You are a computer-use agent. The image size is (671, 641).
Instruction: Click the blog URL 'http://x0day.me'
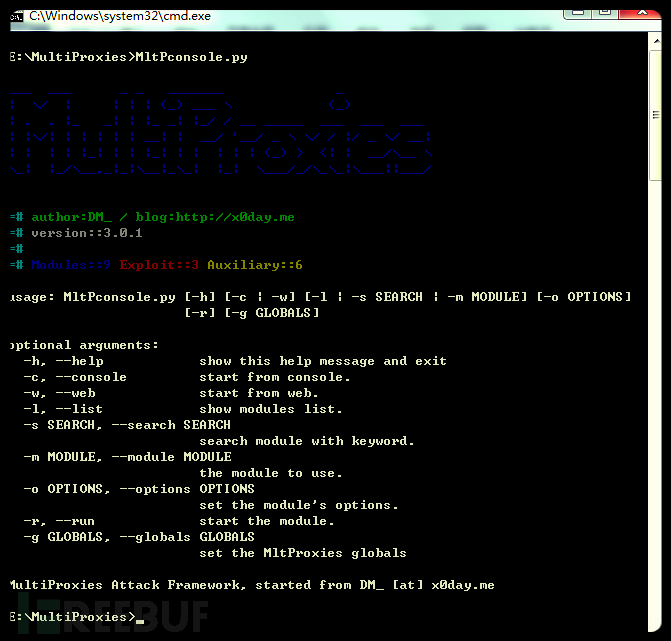tap(235, 217)
